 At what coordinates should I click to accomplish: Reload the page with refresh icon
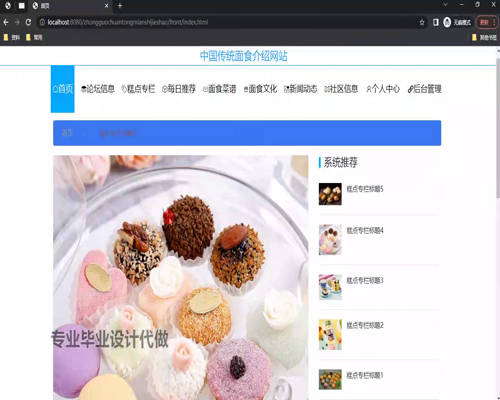[x=28, y=22]
